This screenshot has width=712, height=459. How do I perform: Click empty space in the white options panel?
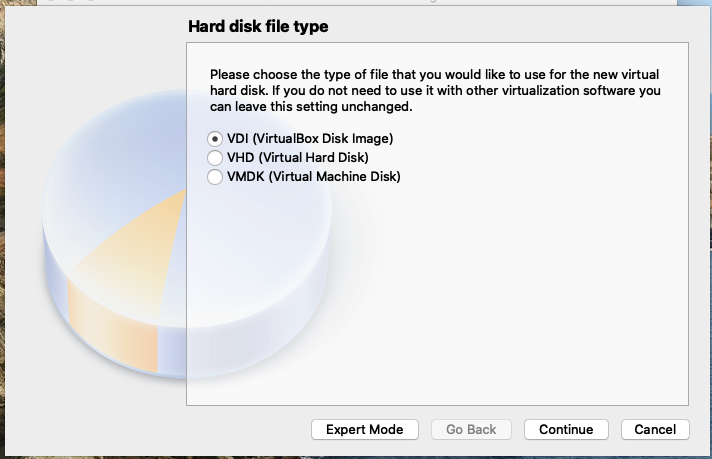point(499,295)
